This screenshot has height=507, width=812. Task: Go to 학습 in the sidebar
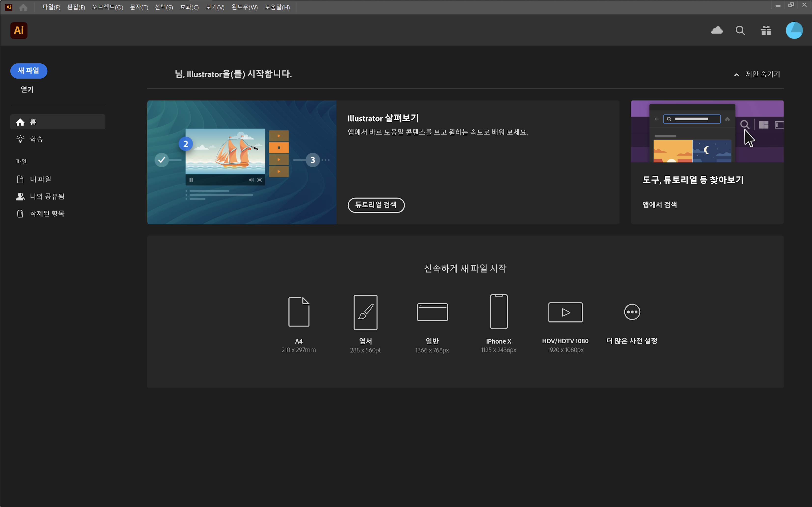coord(36,139)
